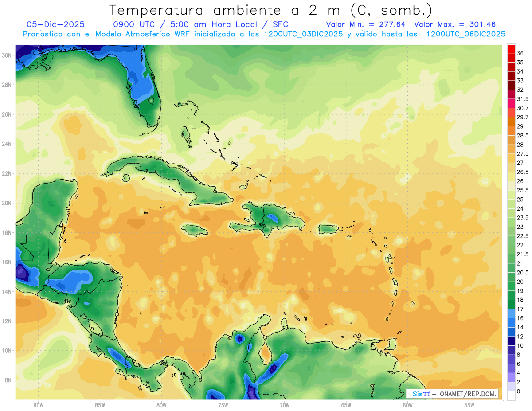Click legend value 29.7
Image resolution: width=532 pixels, height=411 pixels.
(x=523, y=117)
